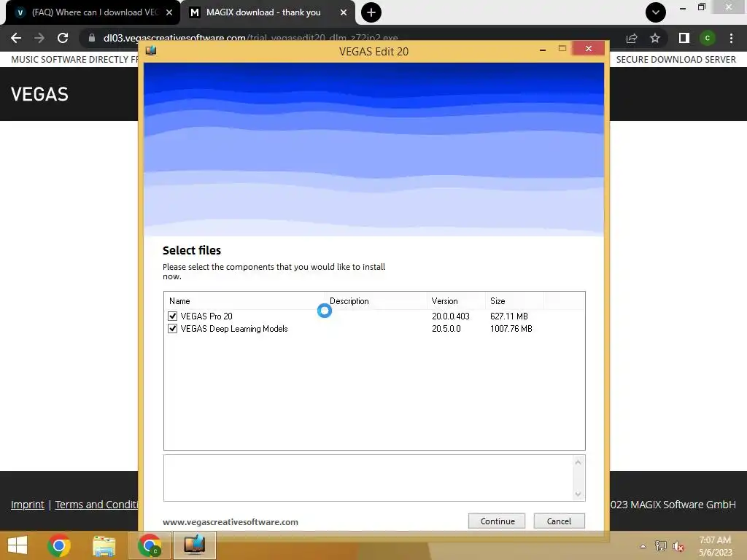Share this page from Chrome toolbar

coord(632,38)
